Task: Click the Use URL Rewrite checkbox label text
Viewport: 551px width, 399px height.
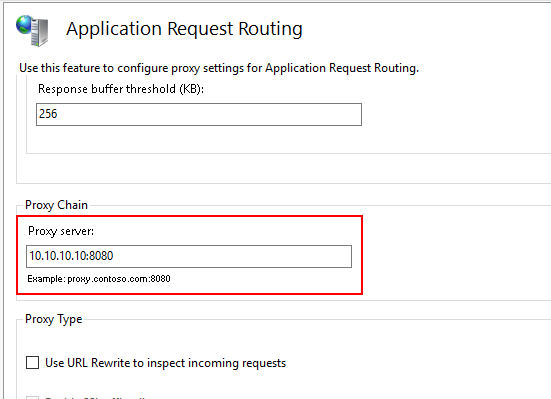Action: click(x=166, y=363)
